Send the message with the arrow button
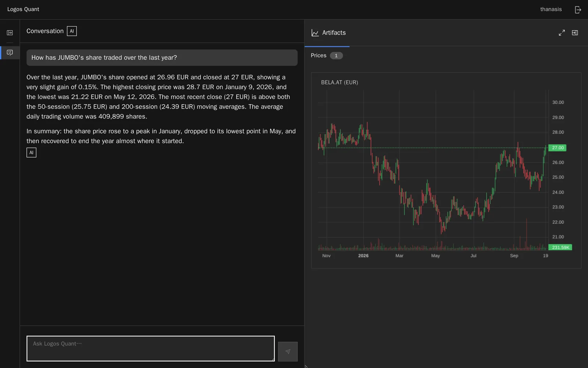 [x=288, y=351]
